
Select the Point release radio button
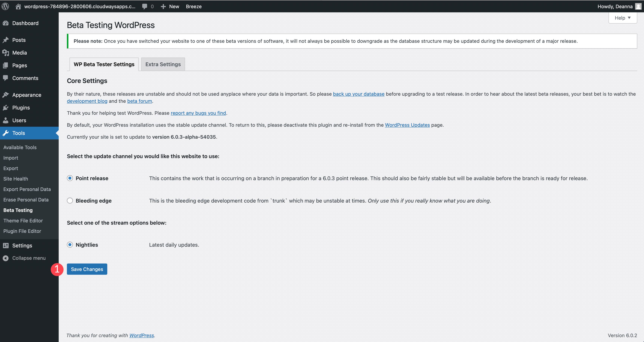pyautogui.click(x=69, y=178)
